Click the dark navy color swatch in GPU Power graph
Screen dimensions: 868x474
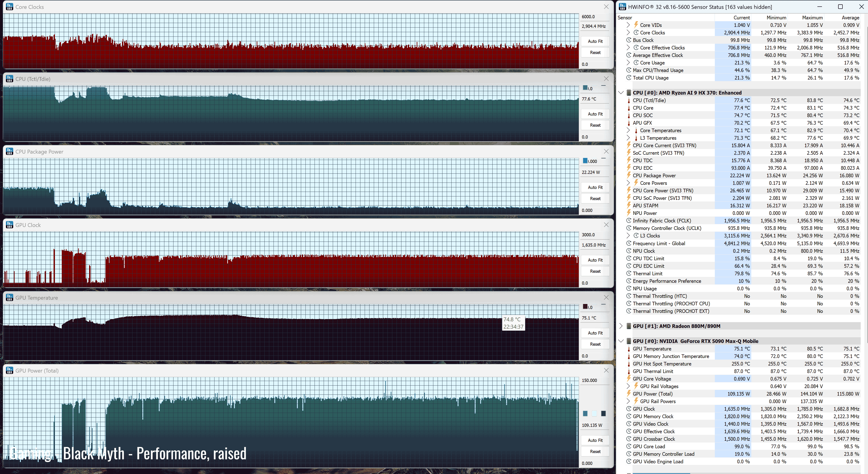tap(603, 413)
